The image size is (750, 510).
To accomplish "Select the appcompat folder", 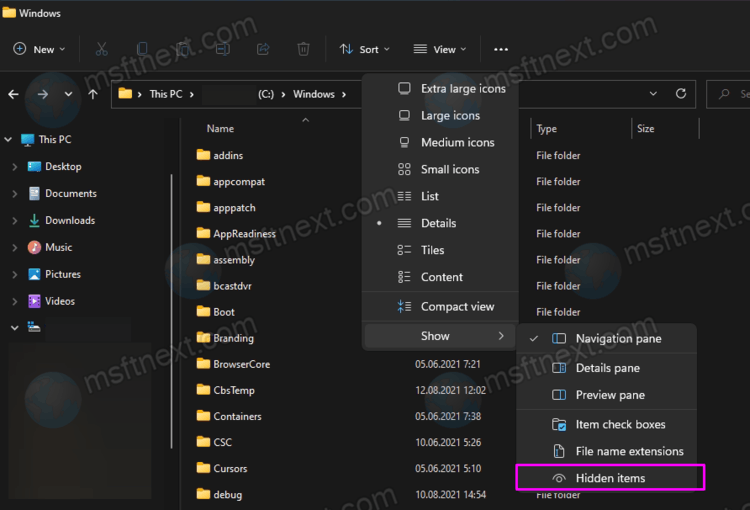I will tap(231, 181).
